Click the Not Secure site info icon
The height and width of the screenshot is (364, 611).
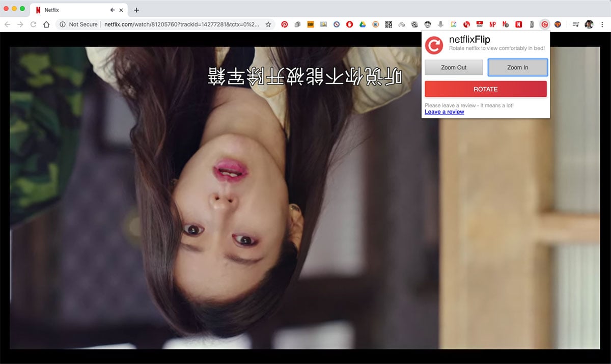(x=62, y=24)
